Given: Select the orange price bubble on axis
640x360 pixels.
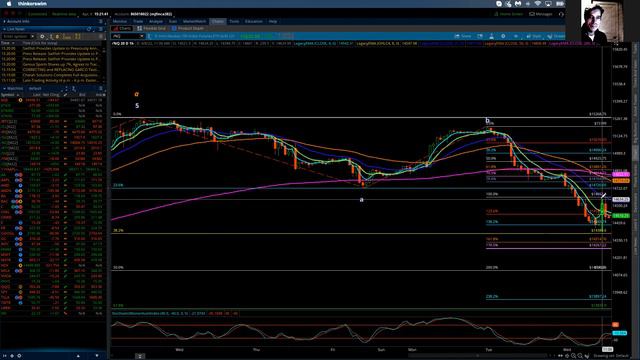Looking at the screenshot, I should [x=620, y=180].
